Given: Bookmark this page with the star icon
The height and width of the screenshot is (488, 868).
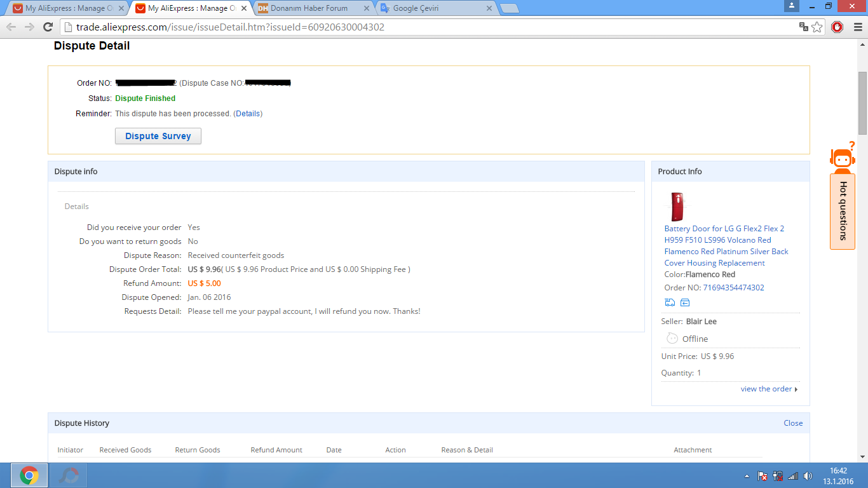Looking at the screenshot, I should tap(817, 27).
